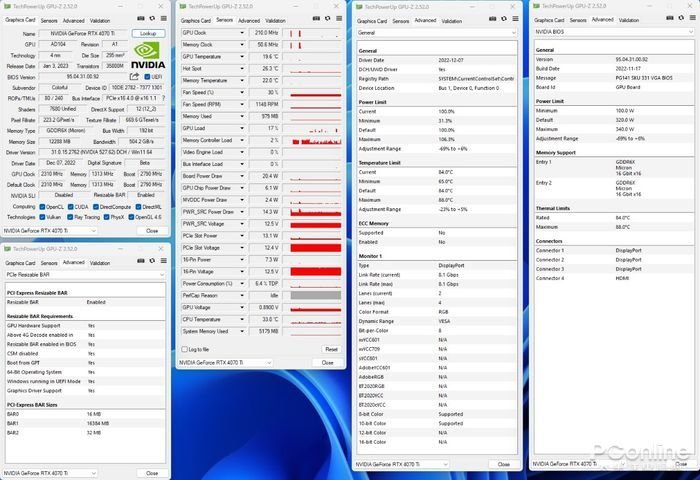The width and height of the screenshot is (700, 480).
Task: Refresh icon in PCIe Resizable BAR window
Action: 152,261
